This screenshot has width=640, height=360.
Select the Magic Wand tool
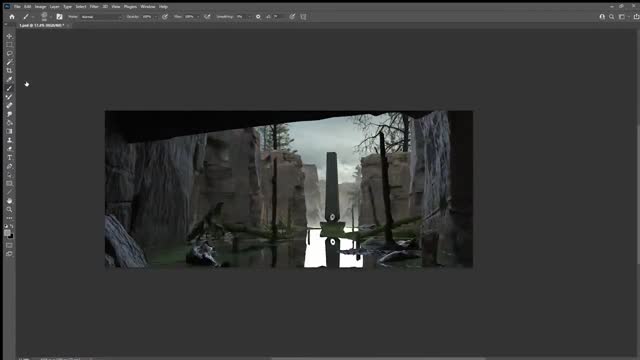pyautogui.click(x=9, y=62)
